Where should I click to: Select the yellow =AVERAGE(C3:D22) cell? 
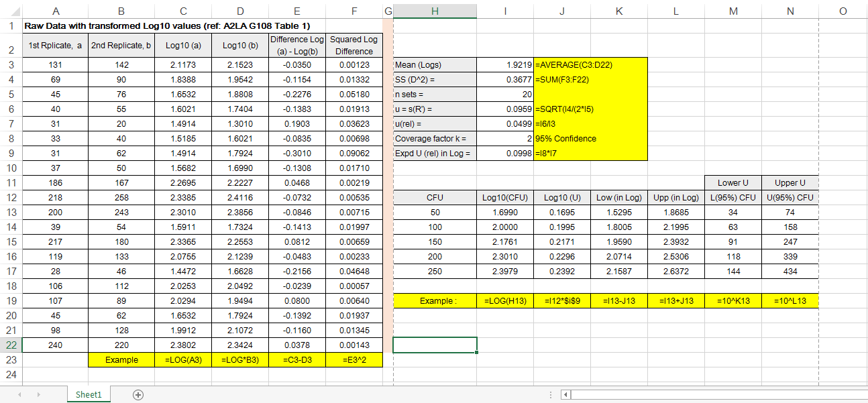(x=590, y=65)
